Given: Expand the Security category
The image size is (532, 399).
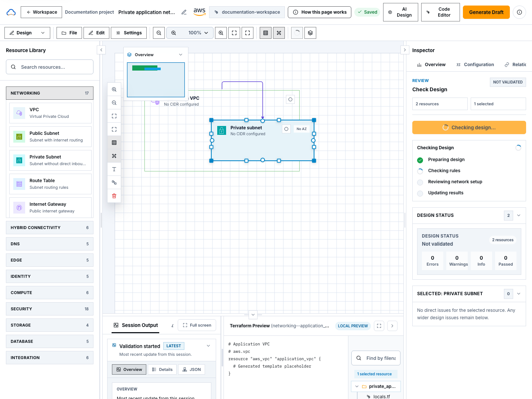Looking at the screenshot, I should [x=50, y=309].
